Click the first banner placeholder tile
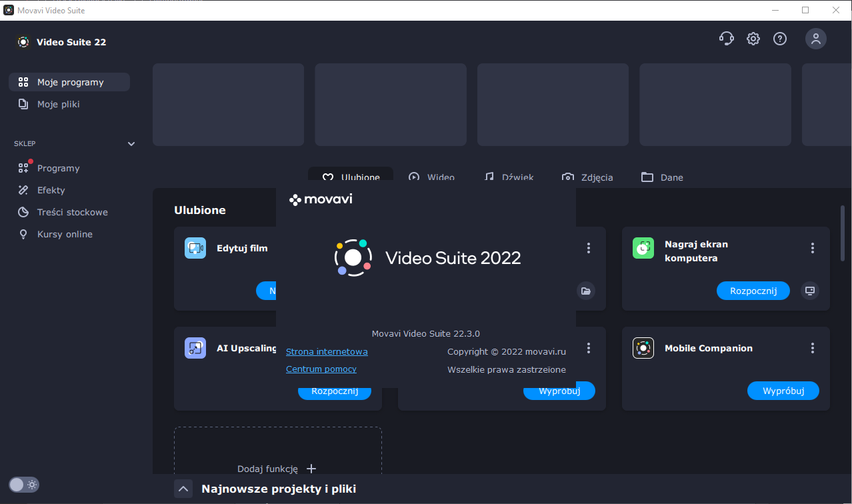 click(x=228, y=105)
